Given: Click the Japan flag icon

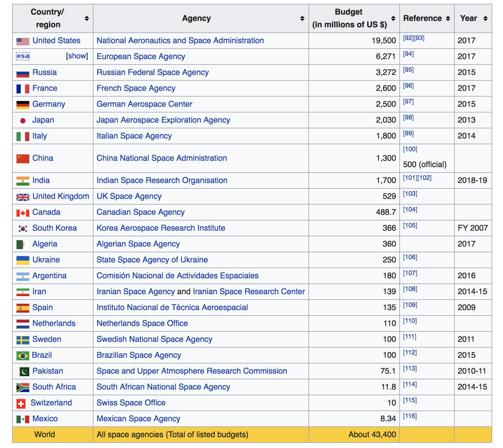Looking at the screenshot, I should 23,120.
